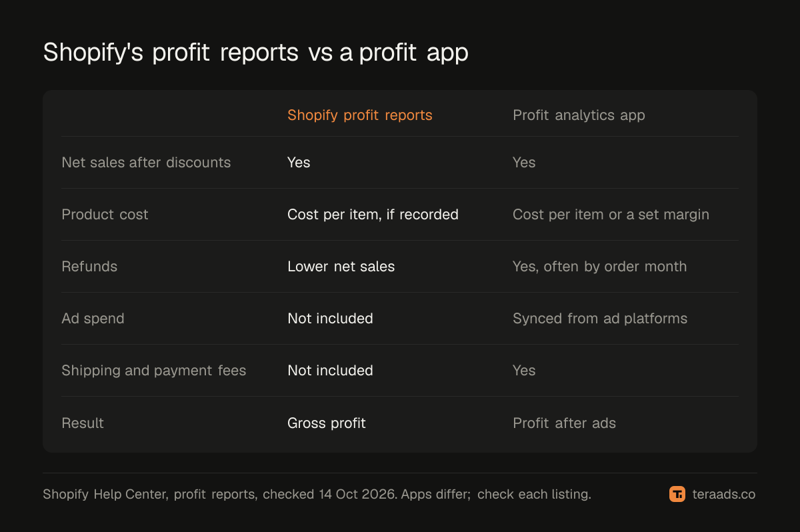Select the "Shopify profit reports" column header
This screenshot has height=532, width=800.
coord(360,115)
